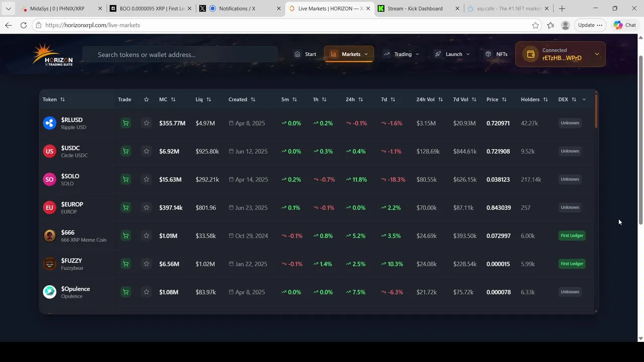Toggle the star for $SOLO
Image resolution: width=644 pixels, height=362 pixels.
click(146, 179)
